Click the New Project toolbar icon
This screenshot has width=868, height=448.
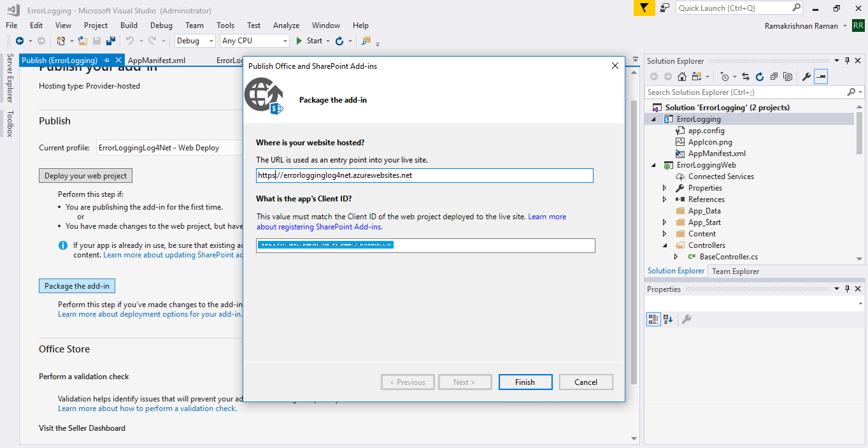pos(61,41)
